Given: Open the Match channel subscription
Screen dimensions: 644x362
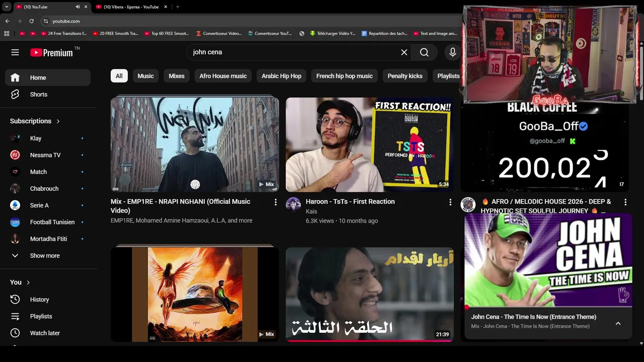Looking at the screenshot, I should pyautogui.click(x=48, y=172).
